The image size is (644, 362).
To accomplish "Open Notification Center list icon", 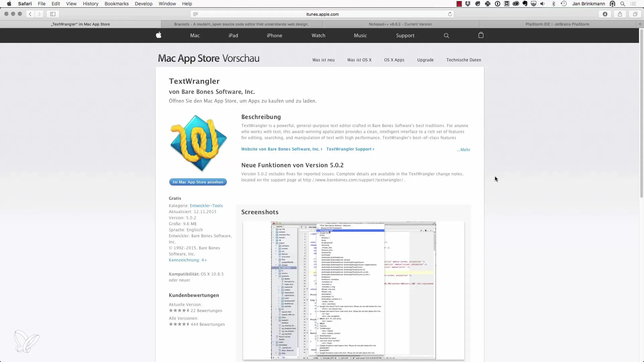I will (633, 4).
